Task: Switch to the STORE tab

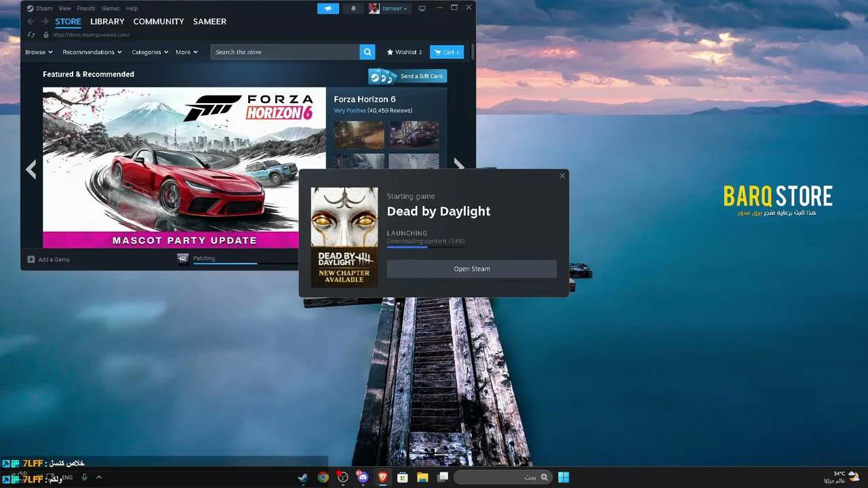Action: click(x=68, y=22)
